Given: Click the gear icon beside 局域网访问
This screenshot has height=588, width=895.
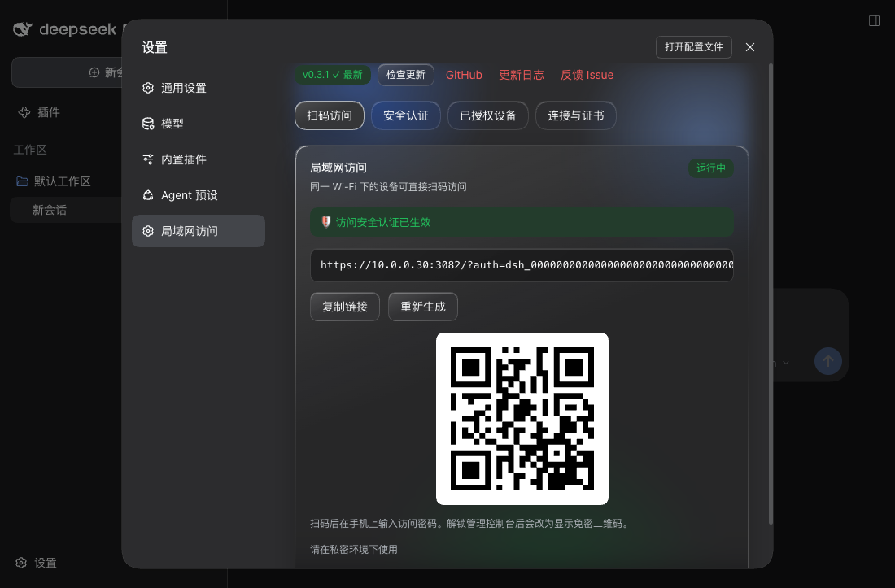Looking at the screenshot, I should pyautogui.click(x=148, y=231).
